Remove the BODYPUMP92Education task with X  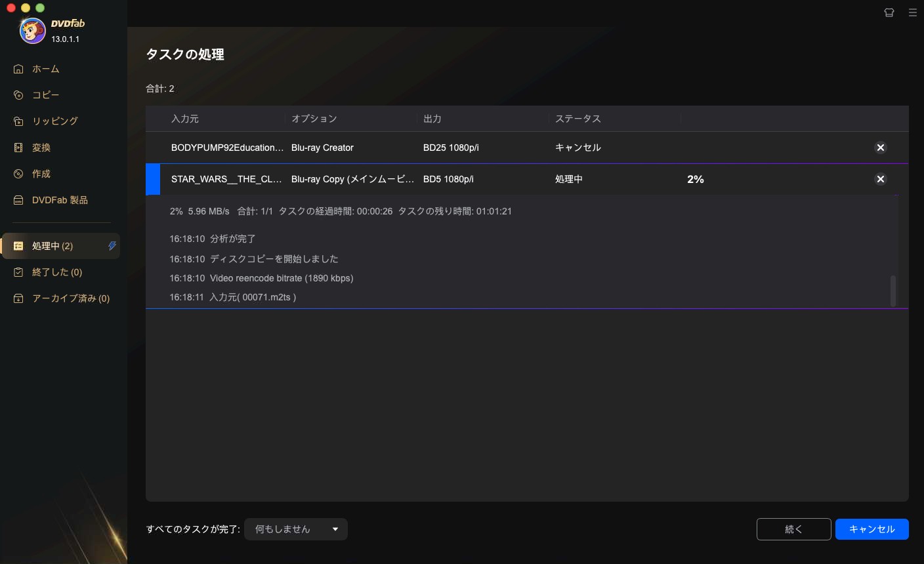click(881, 148)
